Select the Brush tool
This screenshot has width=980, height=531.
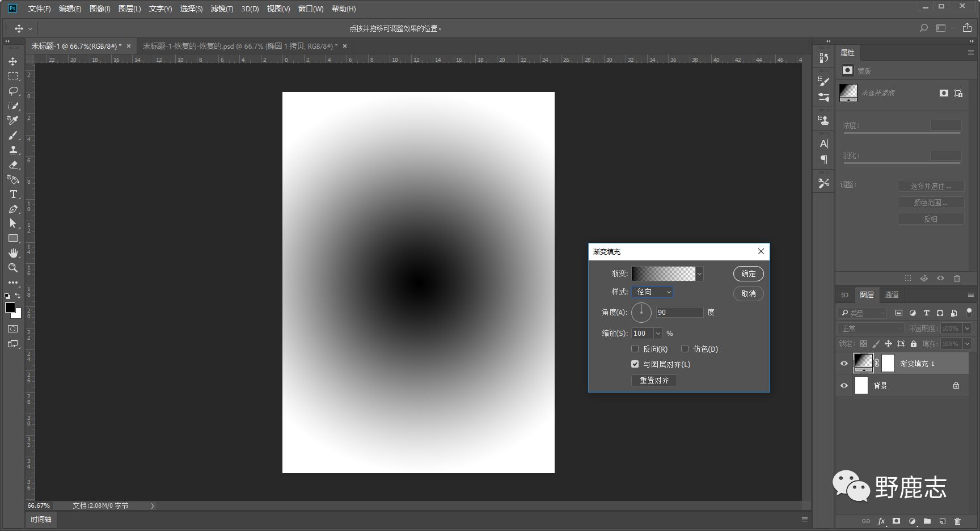click(x=13, y=135)
